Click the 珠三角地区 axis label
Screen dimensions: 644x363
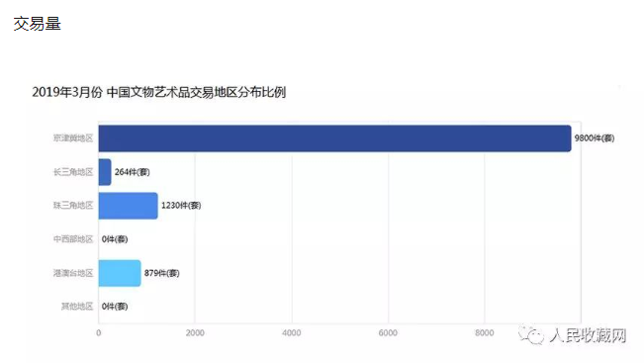pos(73,206)
